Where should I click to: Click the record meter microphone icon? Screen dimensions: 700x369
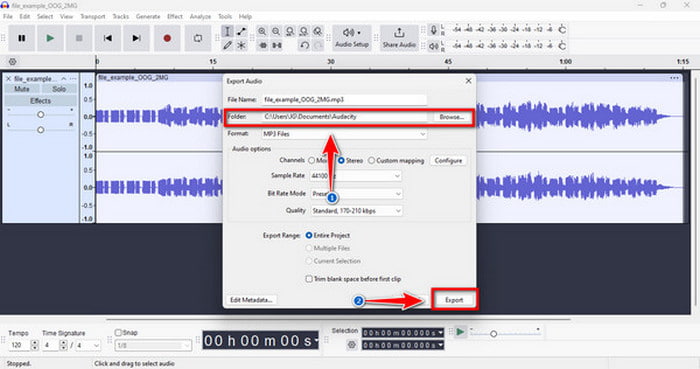tap(433, 30)
